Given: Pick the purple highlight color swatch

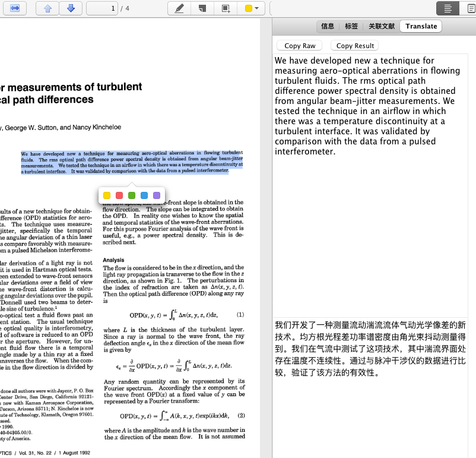Looking at the screenshot, I should pos(157,195).
